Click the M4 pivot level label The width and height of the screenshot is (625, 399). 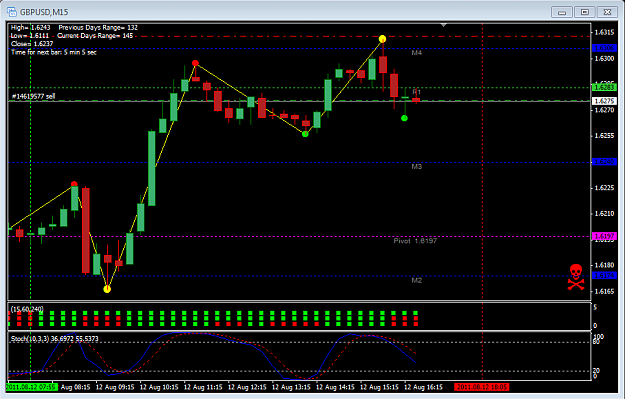point(417,53)
